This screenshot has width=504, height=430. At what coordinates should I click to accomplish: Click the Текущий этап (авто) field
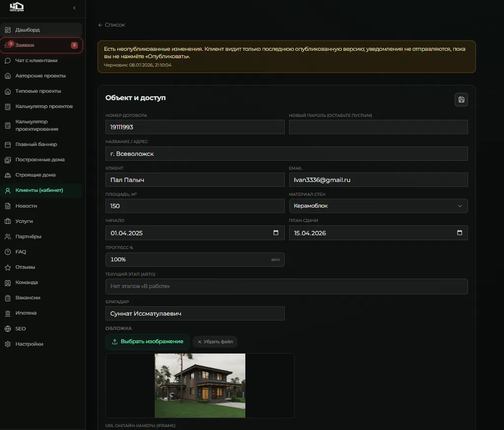click(x=287, y=286)
